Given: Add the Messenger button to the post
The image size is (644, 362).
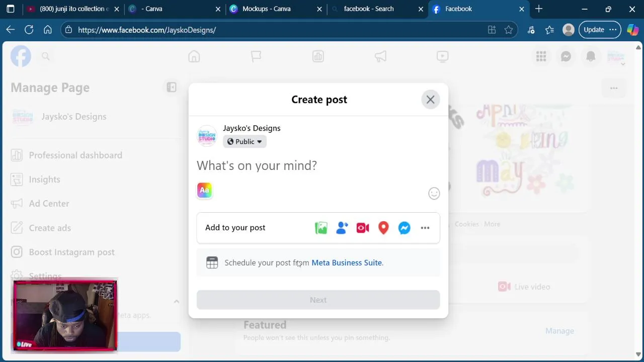Looking at the screenshot, I should pyautogui.click(x=405, y=228).
